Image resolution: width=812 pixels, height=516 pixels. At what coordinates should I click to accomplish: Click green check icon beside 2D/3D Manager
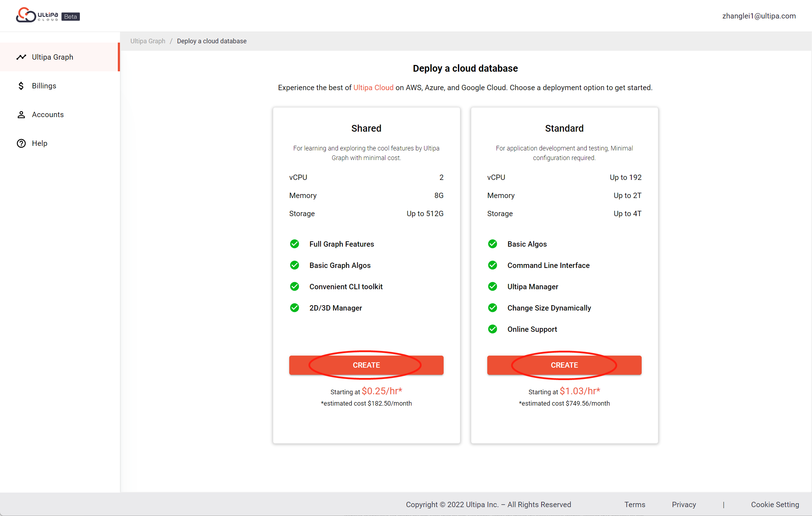tap(295, 308)
